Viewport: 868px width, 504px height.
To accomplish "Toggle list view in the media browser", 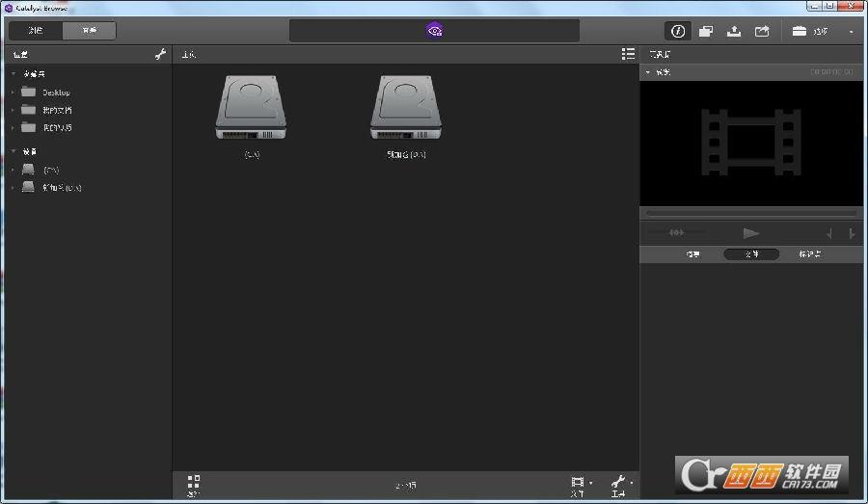I will (x=628, y=54).
